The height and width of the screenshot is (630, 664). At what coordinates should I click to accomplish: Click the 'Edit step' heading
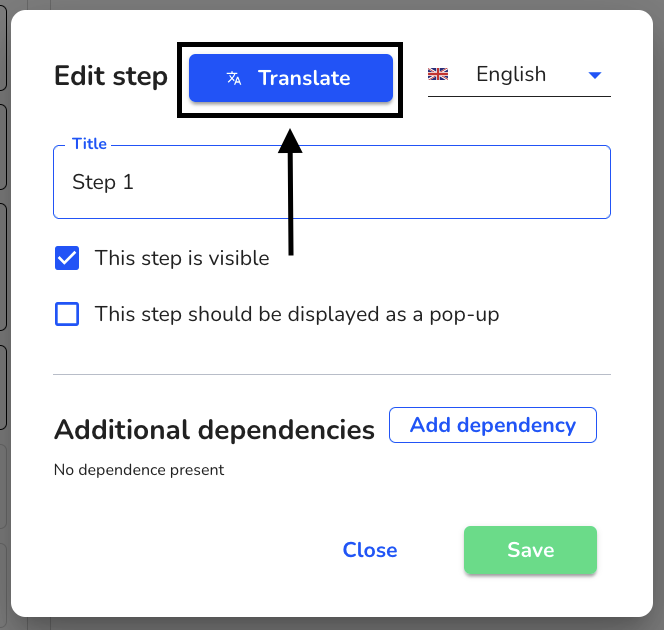pyautogui.click(x=111, y=77)
